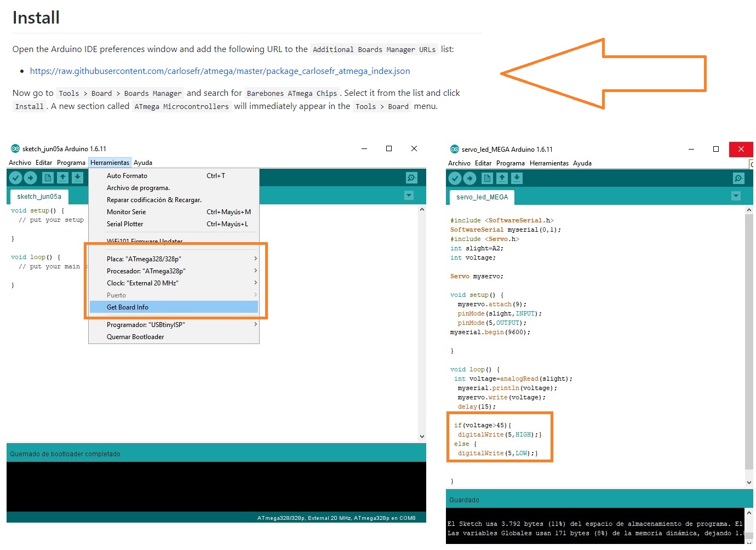This screenshot has height=550, width=756.
Task: Open Monitor Serie from Herramientas menu
Action: pos(174,212)
